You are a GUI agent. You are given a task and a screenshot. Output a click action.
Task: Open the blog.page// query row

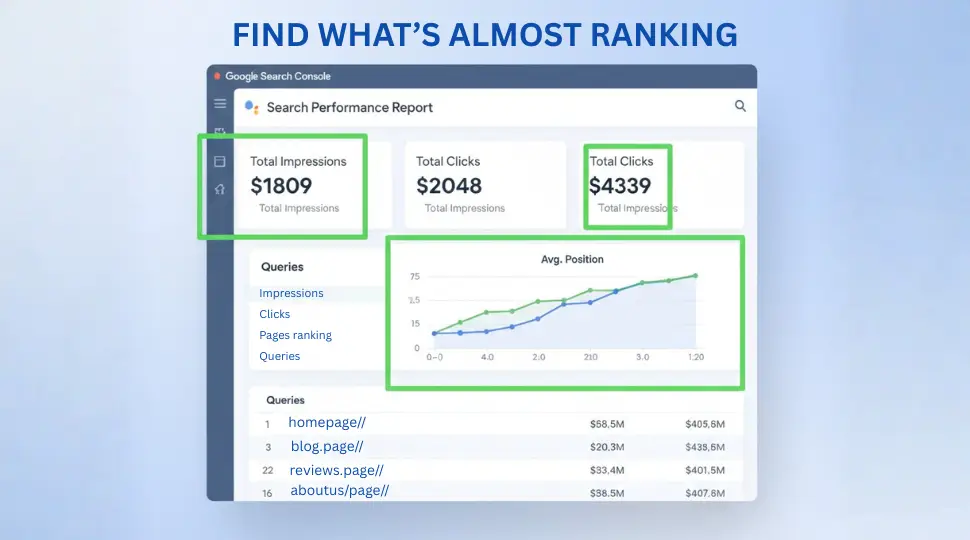click(327, 447)
